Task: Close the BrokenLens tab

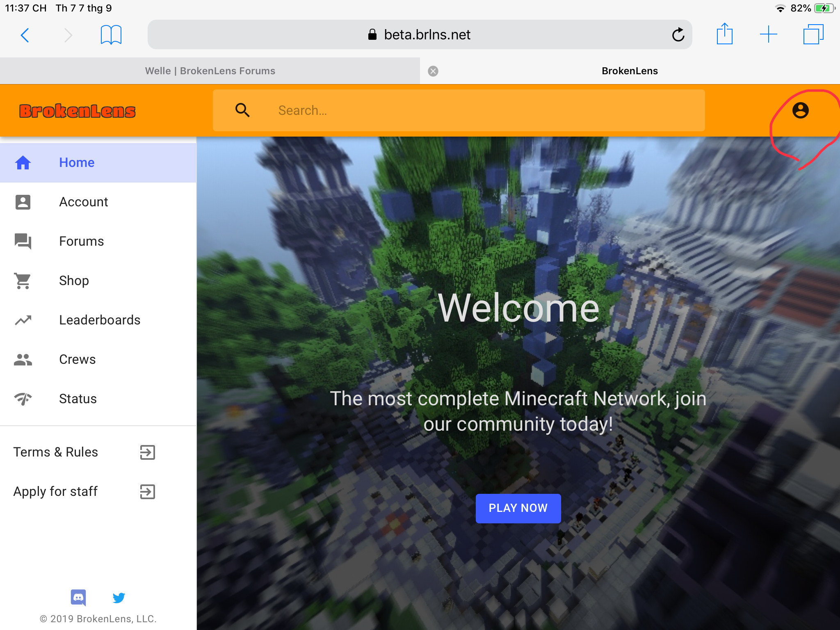Action: pos(433,71)
